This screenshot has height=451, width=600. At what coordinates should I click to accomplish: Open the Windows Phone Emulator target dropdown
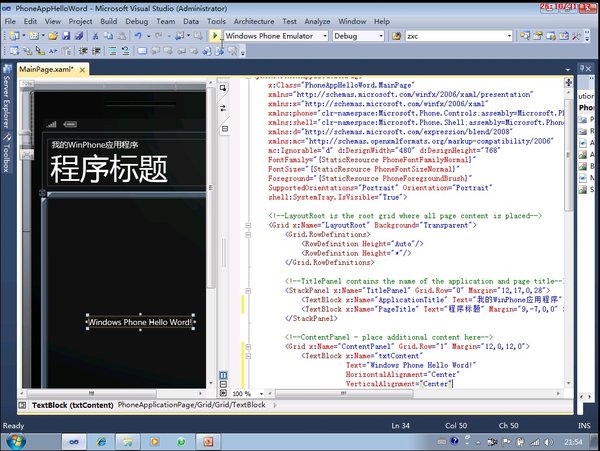pyautogui.click(x=324, y=36)
